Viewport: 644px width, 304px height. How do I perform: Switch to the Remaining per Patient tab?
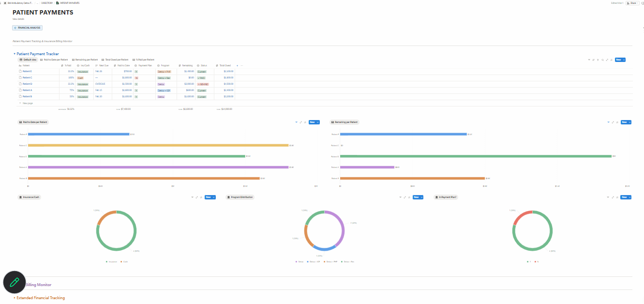tap(85, 60)
